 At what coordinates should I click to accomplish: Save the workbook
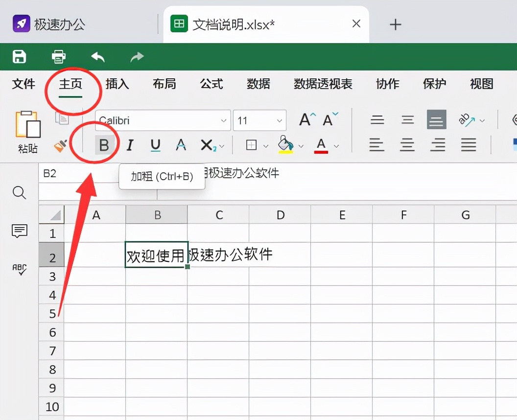(19, 56)
